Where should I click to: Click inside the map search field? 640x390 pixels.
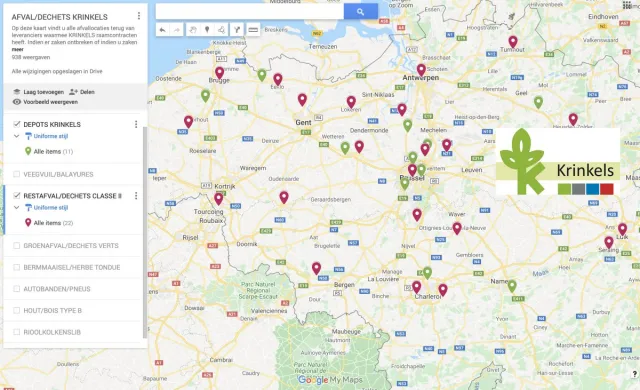click(x=249, y=12)
